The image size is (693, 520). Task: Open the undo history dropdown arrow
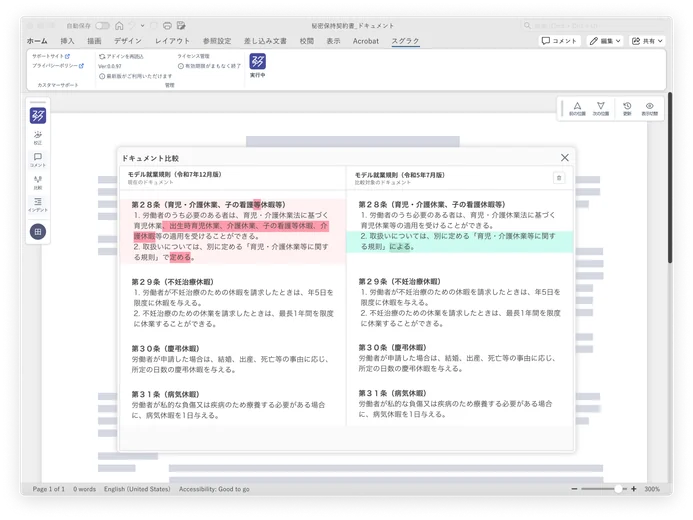pos(142,26)
